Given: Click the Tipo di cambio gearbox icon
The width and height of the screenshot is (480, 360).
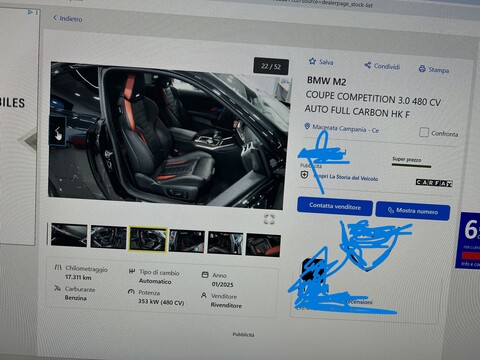Looking at the screenshot, I should click(x=132, y=271).
